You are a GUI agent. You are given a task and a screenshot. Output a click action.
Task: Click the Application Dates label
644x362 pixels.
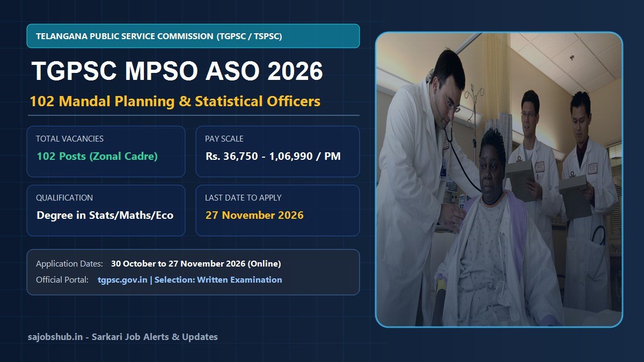coord(69,264)
